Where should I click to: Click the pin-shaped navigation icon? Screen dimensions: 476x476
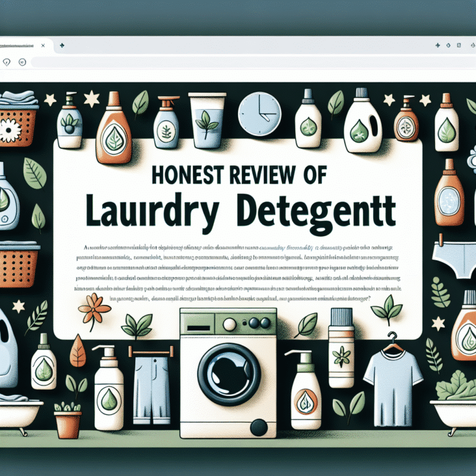6,63
